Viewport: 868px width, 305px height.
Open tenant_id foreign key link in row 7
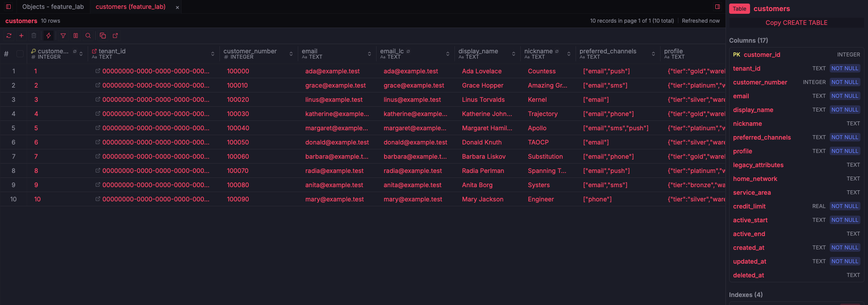point(97,157)
